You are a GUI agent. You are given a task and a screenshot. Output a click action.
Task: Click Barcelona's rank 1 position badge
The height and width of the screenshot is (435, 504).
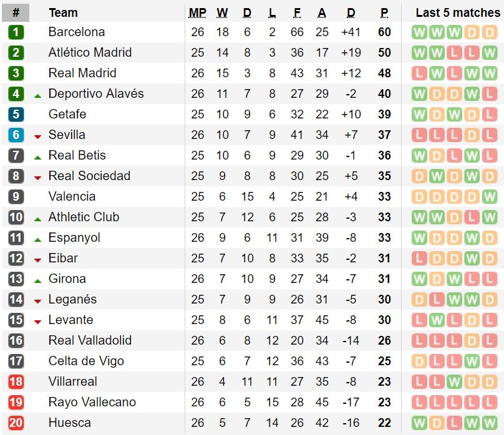(x=16, y=32)
